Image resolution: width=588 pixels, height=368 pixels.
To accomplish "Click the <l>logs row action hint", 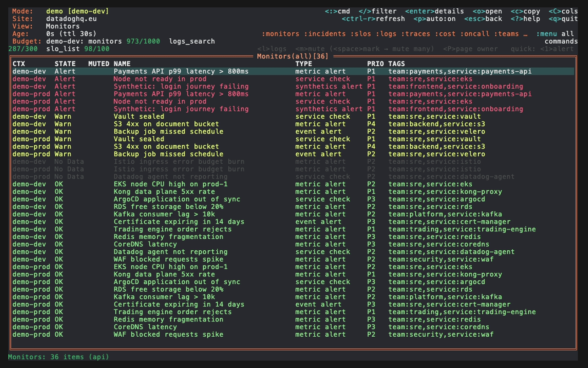I will coord(272,49).
